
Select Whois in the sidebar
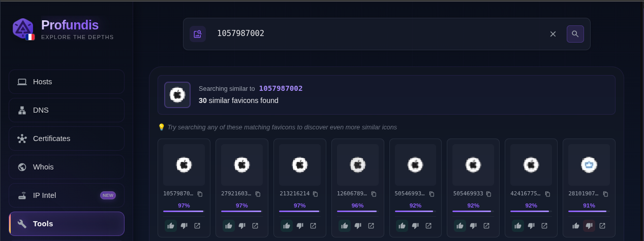click(x=67, y=167)
